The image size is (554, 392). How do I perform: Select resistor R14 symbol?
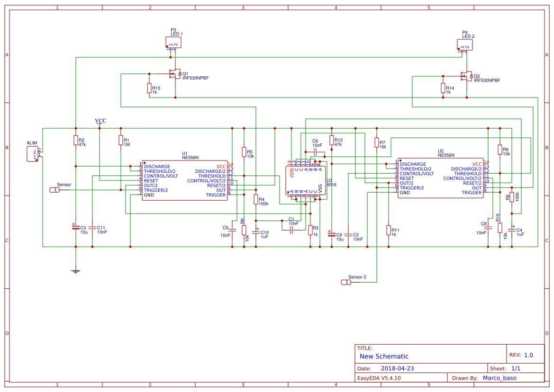(x=443, y=88)
